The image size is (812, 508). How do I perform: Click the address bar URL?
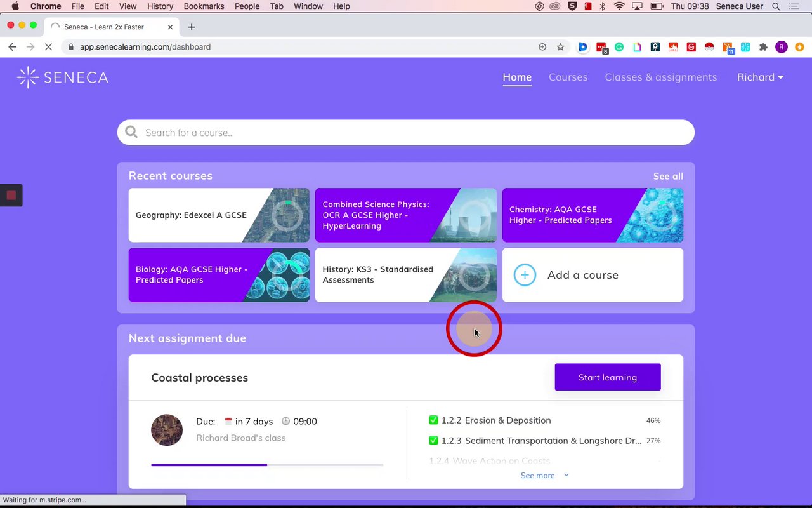145,47
